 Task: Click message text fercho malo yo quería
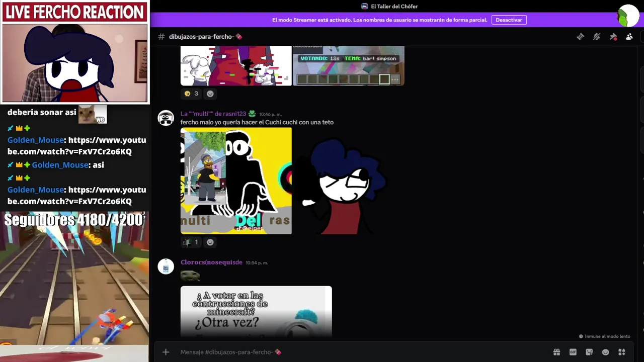pos(257,122)
